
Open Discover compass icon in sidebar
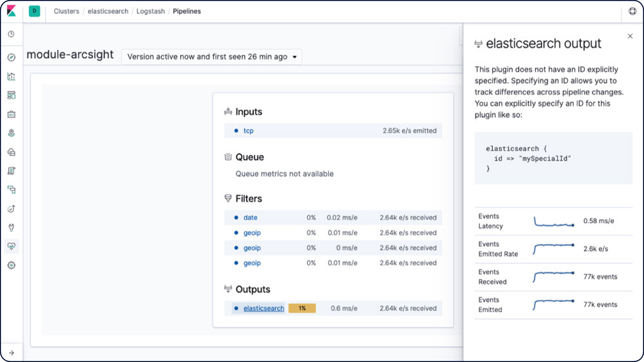coord(11,57)
